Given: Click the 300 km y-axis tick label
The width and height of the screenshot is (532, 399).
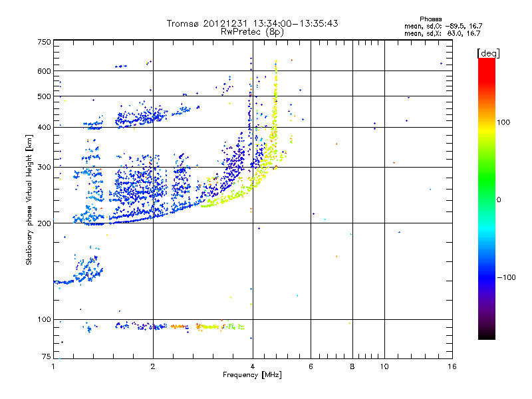Looking at the screenshot, I should pyautogui.click(x=44, y=167).
